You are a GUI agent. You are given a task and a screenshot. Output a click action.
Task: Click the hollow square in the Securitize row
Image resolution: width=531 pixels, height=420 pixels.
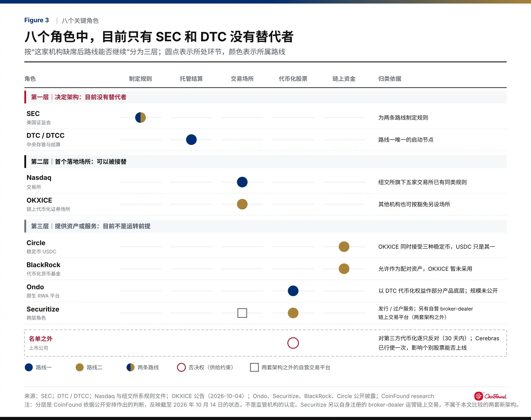242,313
